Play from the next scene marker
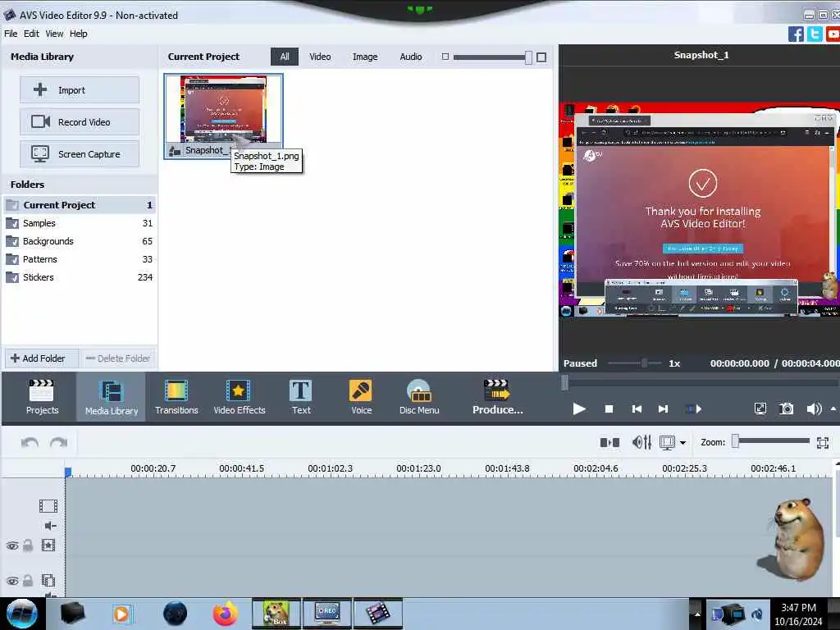 (693, 409)
